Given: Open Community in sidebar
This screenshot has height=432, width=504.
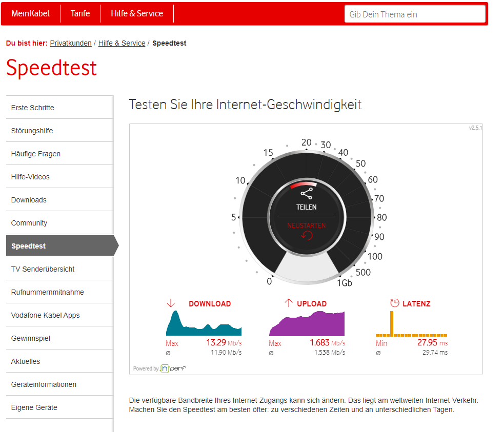Looking at the screenshot, I should coord(60,223).
